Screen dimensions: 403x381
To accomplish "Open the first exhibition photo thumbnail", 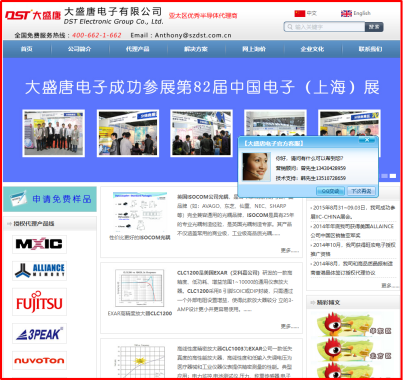I will pyautogui.click(x=54, y=133).
